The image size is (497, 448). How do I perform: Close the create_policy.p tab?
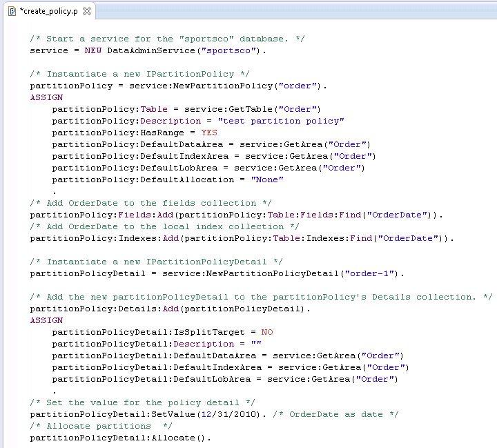[x=87, y=11]
